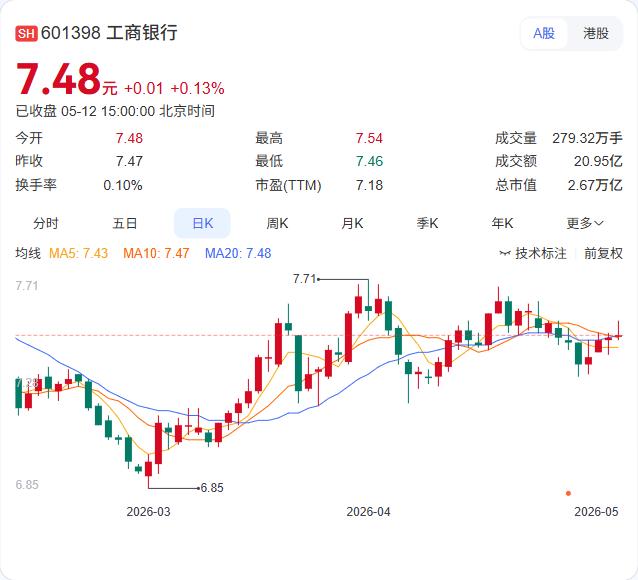Click the price change +0.01 text
This screenshot has height=580, width=638.
tap(144, 88)
